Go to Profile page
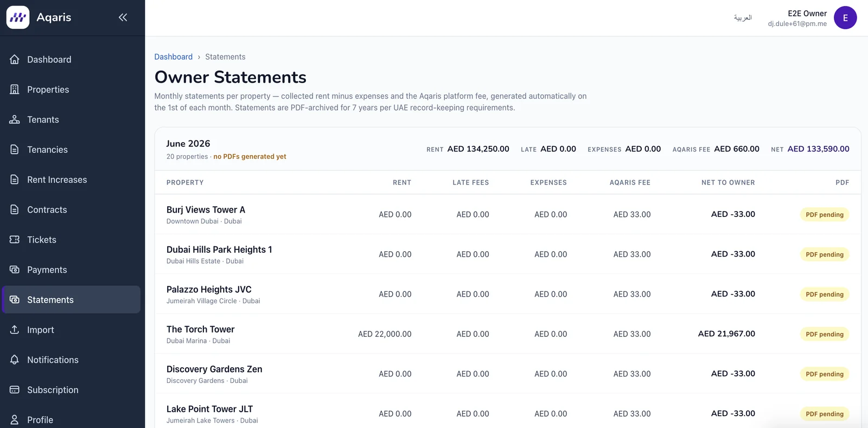Screen dimensions: 868x428 pos(71,418)
